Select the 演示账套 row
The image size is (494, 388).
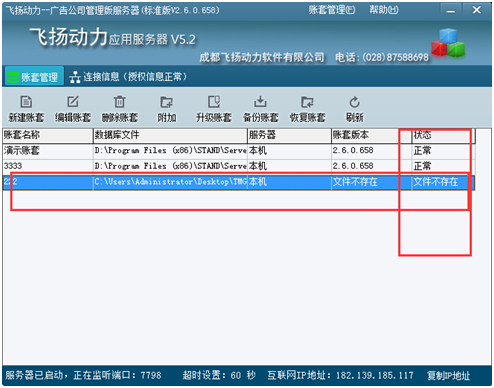(239, 151)
